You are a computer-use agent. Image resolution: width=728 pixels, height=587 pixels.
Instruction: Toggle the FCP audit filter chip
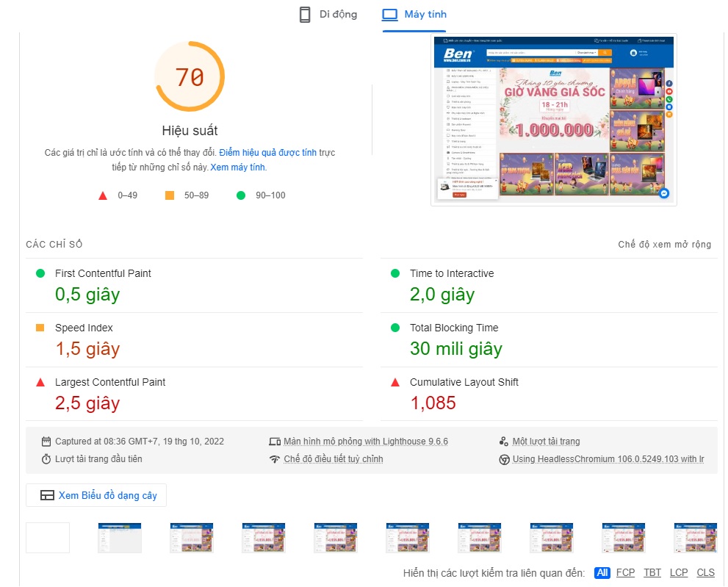pyautogui.click(x=625, y=572)
